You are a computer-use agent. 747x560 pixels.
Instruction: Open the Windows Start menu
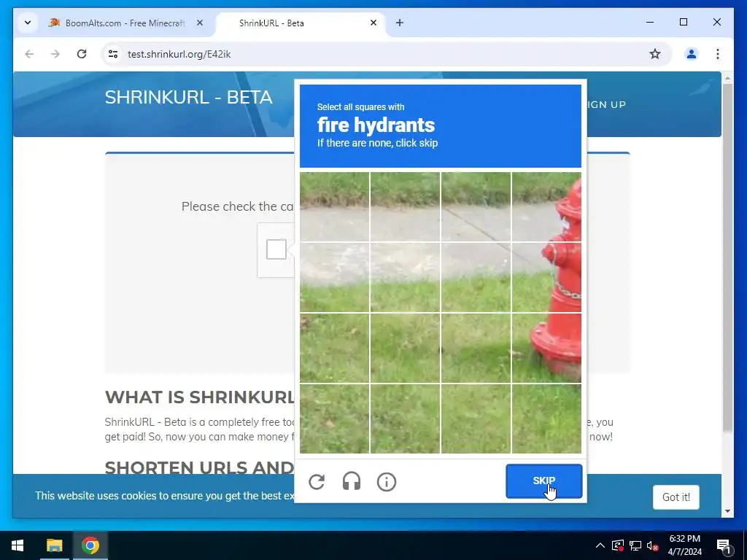18,545
